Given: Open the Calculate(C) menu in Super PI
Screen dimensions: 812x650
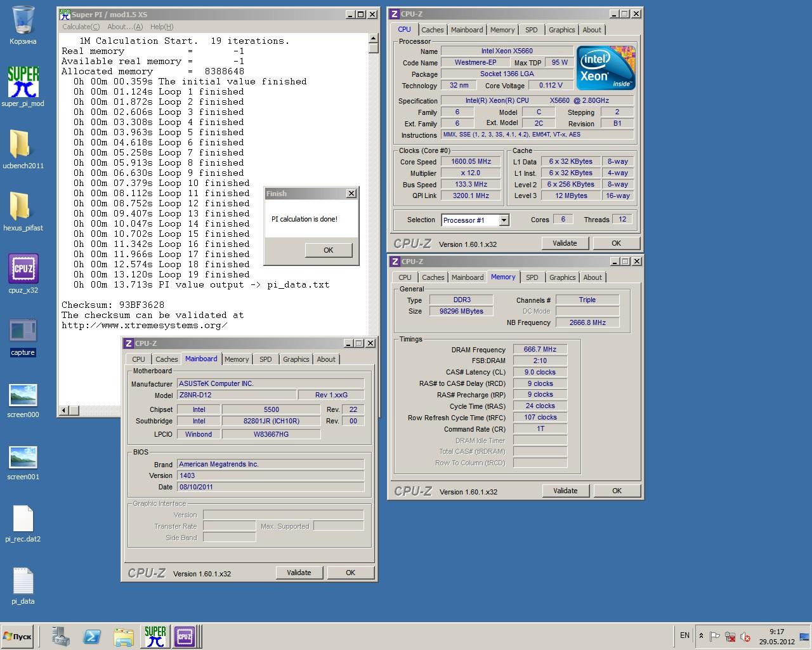Looking at the screenshot, I should click(x=81, y=27).
